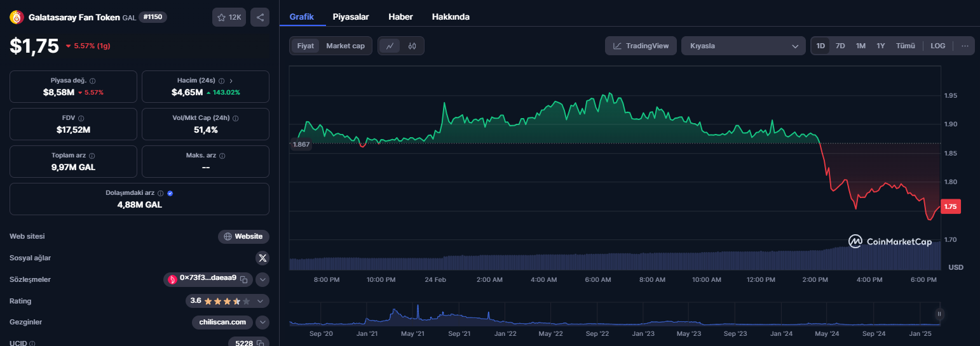Open the chiliscan.com explorer link

coord(222,323)
